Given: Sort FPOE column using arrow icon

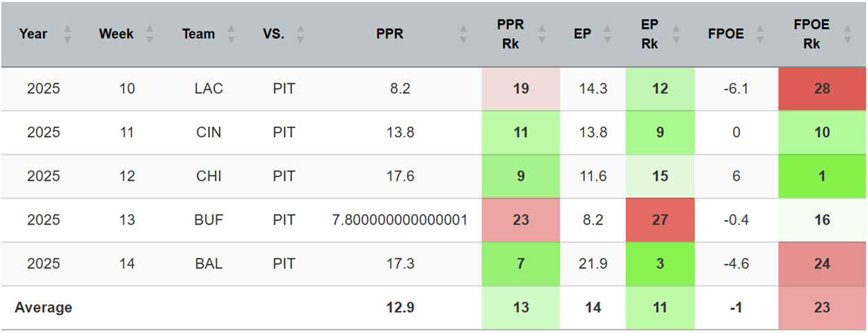Looking at the screenshot, I should pos(764,34).
